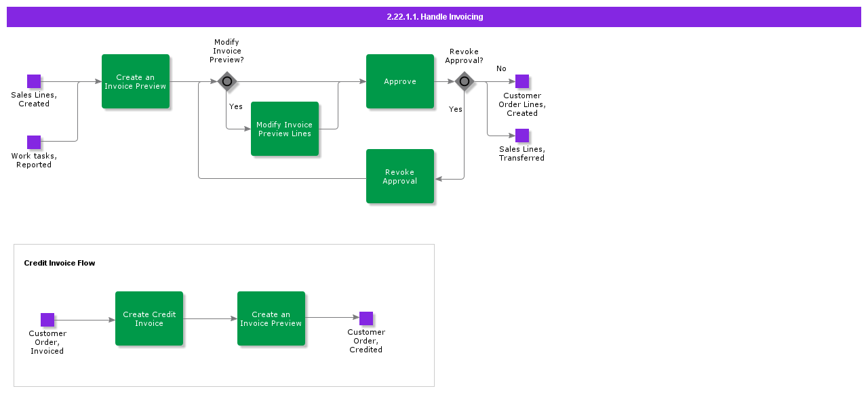Click the 2.22.1.1. Handle Invoicing title bar

[434, 17]
